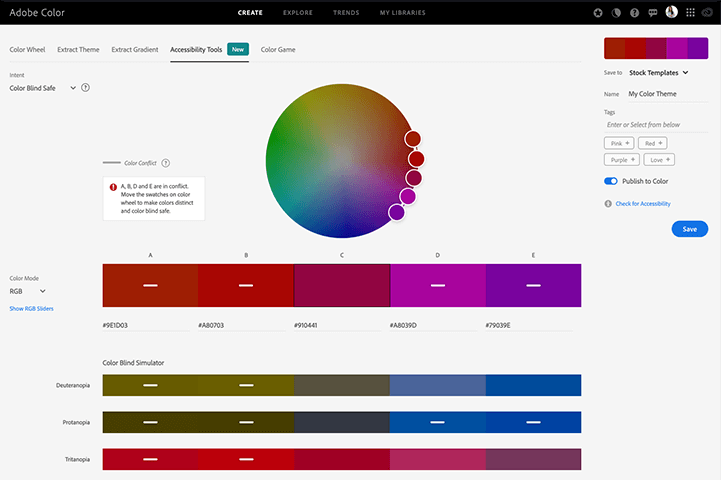Select swatch A color #9E1D03
Screen dimensions: 721x480
coord(150,286)
